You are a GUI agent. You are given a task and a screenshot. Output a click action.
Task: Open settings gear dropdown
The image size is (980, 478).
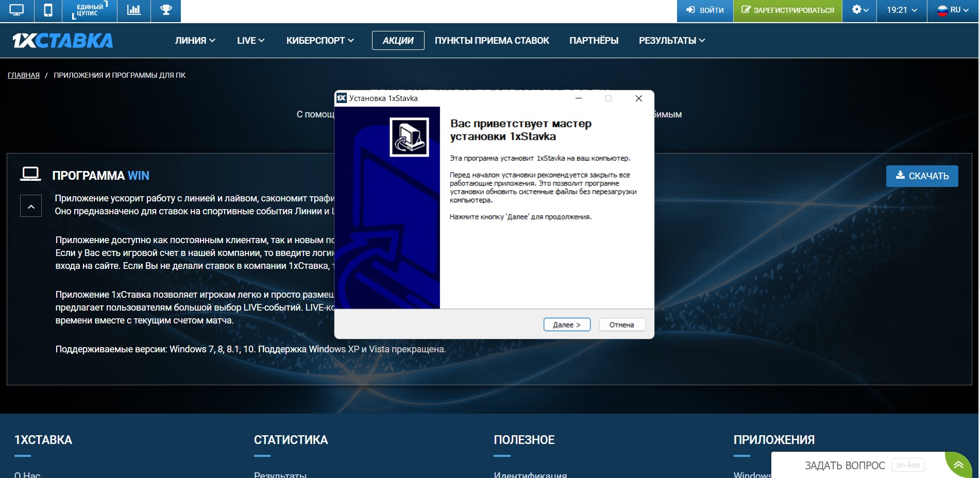[859, 10]
